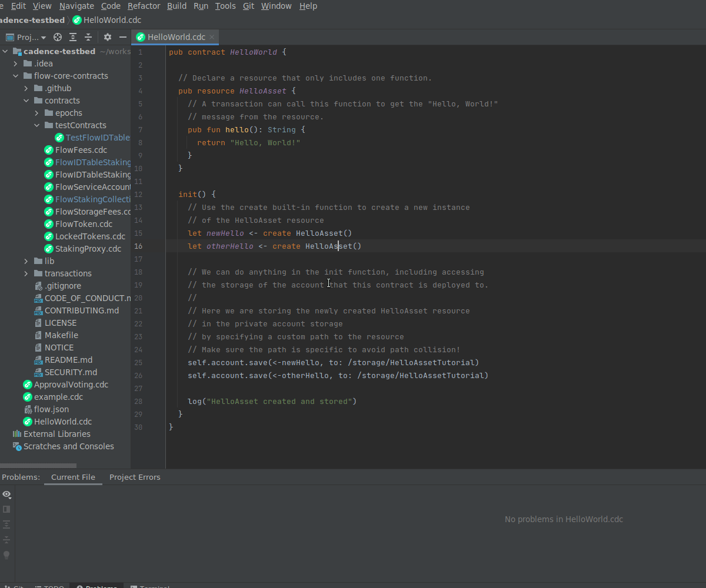Image resolution: width=706 pixels, height=588 pixels.
Task: Click the FlowToken.cdc file icon
Action: coord(49,224)
